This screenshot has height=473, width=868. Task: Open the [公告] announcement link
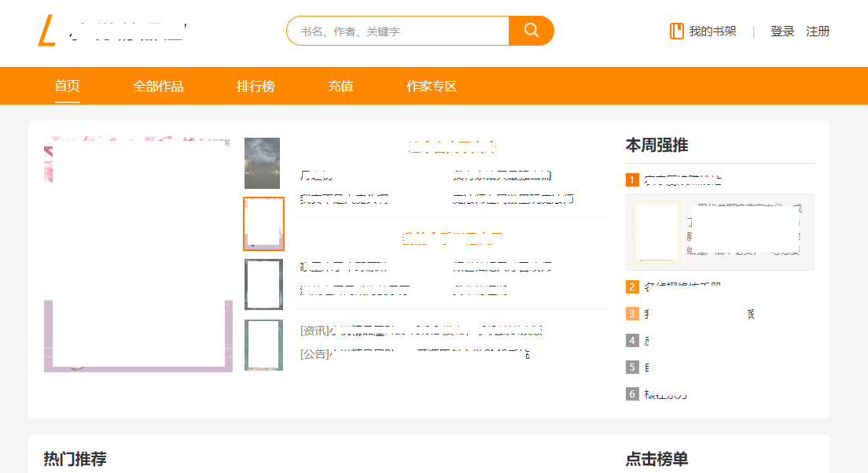coord(414,354)
